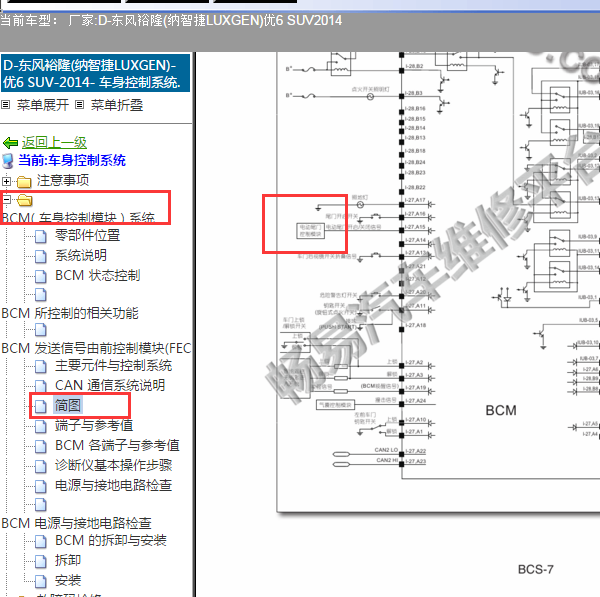
Task: Click the BCM label in the wiring diagram
Action: [x=501, y=410]
